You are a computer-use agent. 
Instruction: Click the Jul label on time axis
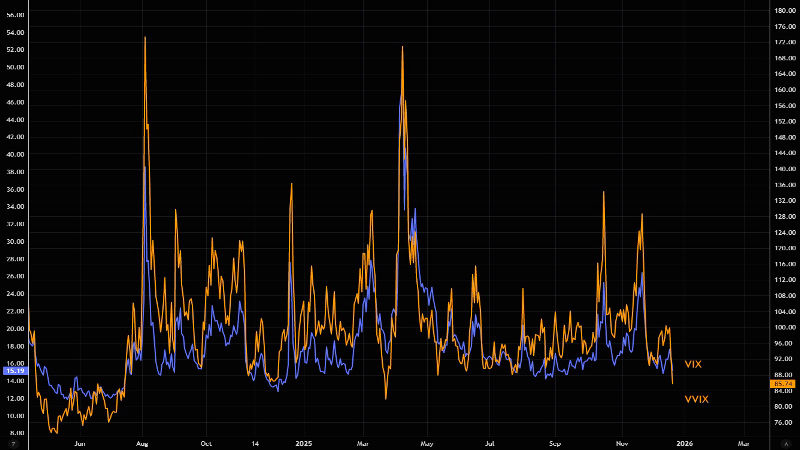coord(490,441)
